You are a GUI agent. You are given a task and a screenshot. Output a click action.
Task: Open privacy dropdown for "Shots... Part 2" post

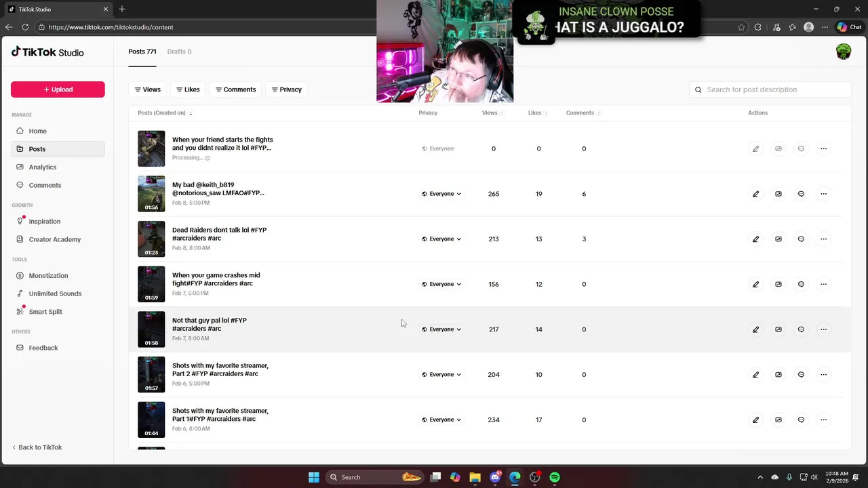point(441,375)
